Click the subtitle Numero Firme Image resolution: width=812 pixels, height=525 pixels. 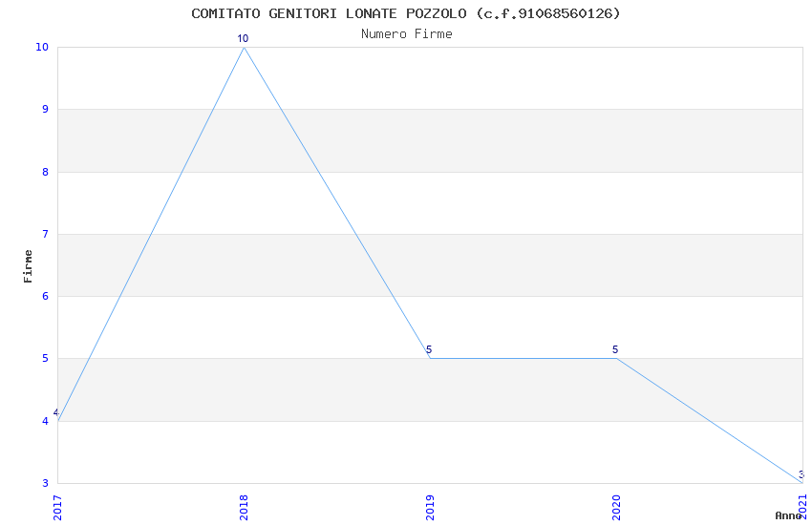[407, 34]
